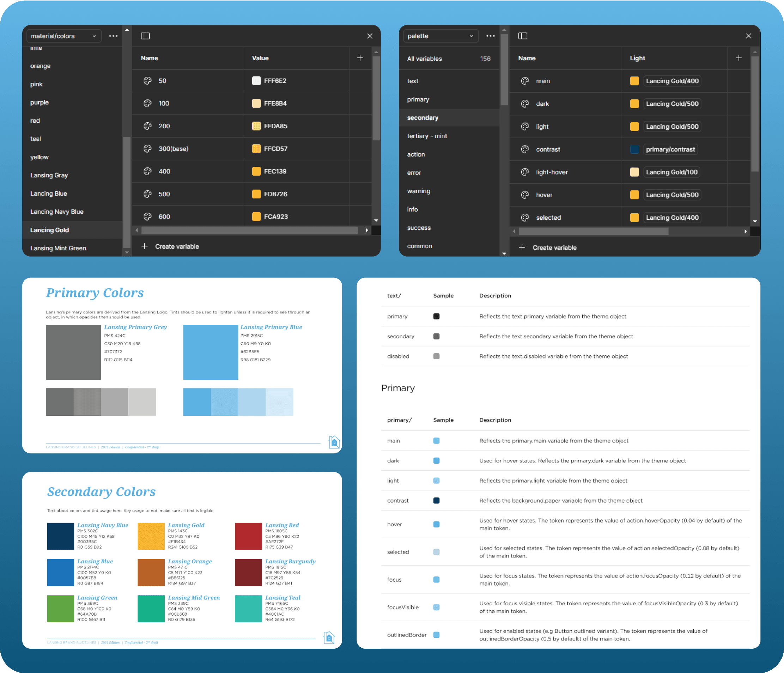Toggle sidebar in palette panel
The width and height of the screenshot is (784, 673).
pos(523,36)
